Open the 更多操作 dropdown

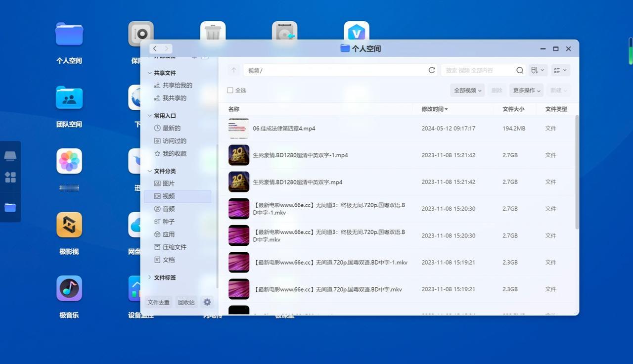coord(526,91)
